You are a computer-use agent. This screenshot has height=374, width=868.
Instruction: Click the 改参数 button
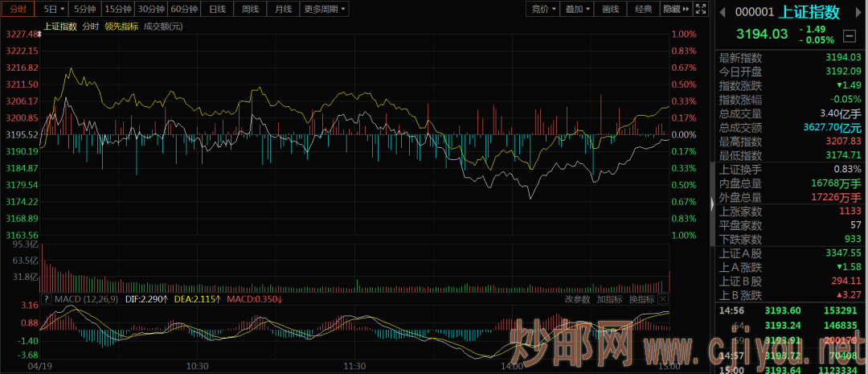pos(577,299)
